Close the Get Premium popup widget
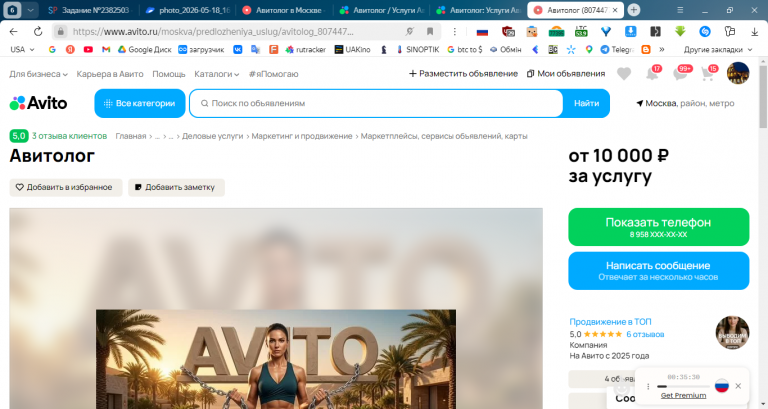The image size is (768, 409). [738, 386]
